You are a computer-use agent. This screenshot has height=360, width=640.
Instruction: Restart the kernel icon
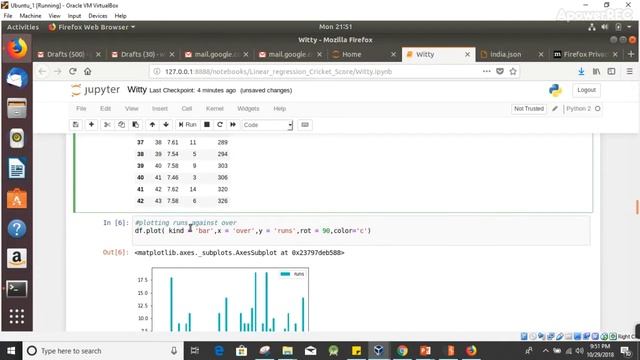pyautogui.click(x=220, y=124)
